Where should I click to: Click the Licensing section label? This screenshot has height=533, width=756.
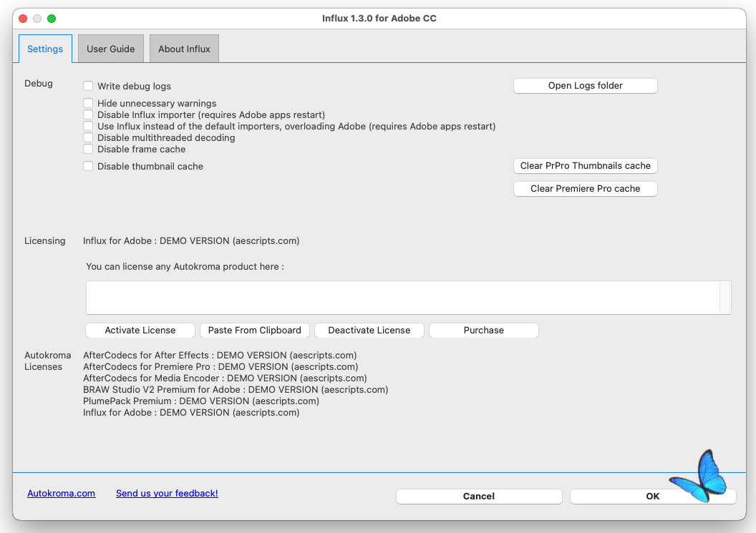coord(45,240)
